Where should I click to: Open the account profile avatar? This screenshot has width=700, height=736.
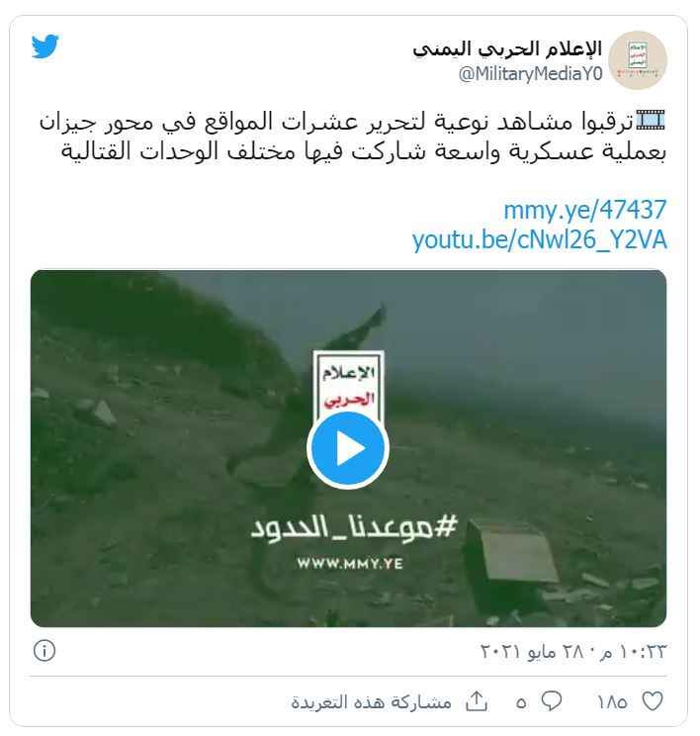click(x=637, y=60)
